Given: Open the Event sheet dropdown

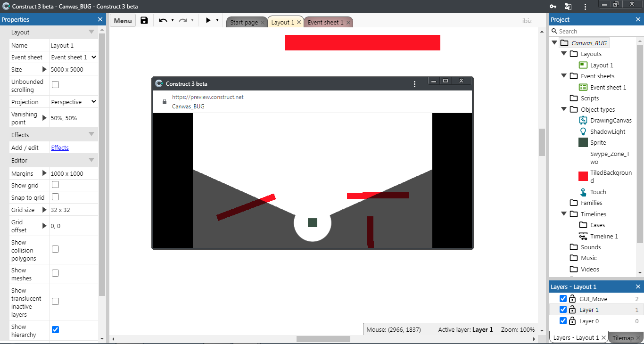Looking at the screenshot, I should [74, 57].
